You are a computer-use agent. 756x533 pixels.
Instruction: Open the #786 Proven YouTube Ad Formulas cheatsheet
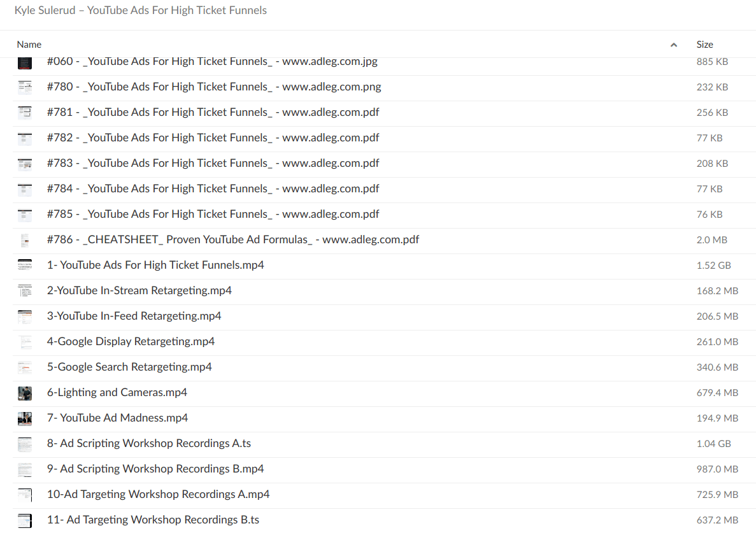pos(232,239)
